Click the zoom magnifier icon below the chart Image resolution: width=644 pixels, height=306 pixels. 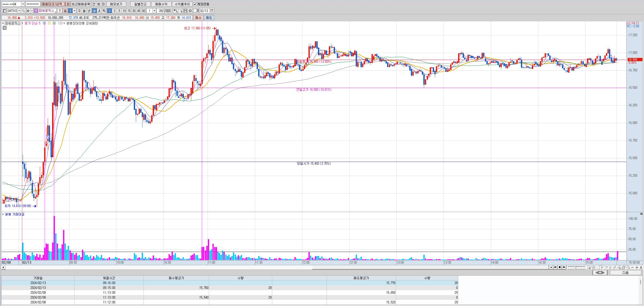(x=628, y=267)
